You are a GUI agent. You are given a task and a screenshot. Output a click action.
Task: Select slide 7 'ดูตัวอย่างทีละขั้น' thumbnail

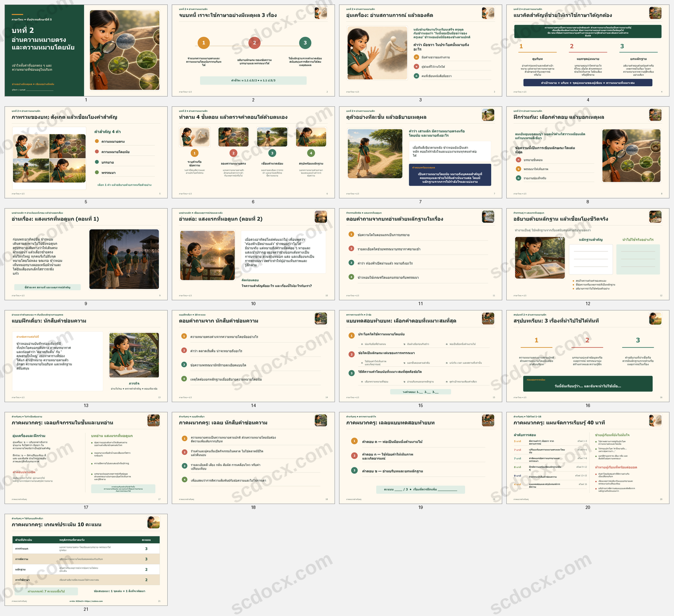click(x=420, y=152)
